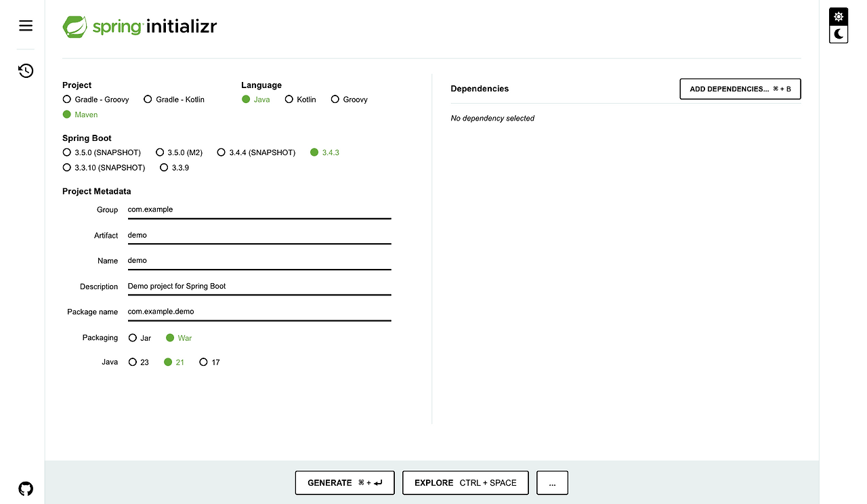Screen dimensions: 867x504
Task: Select Spring Boot 3.5.0 (SNAPSHOT)
Action: 102,152
